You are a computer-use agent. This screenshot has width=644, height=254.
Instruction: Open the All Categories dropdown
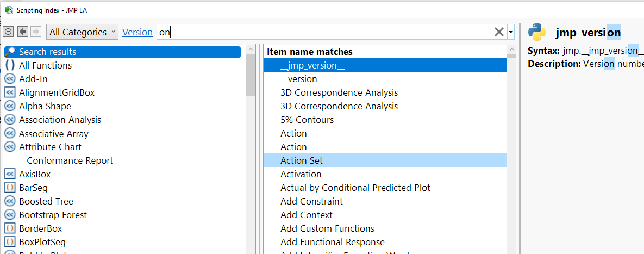pyautogui.click(x=82, y=32)
